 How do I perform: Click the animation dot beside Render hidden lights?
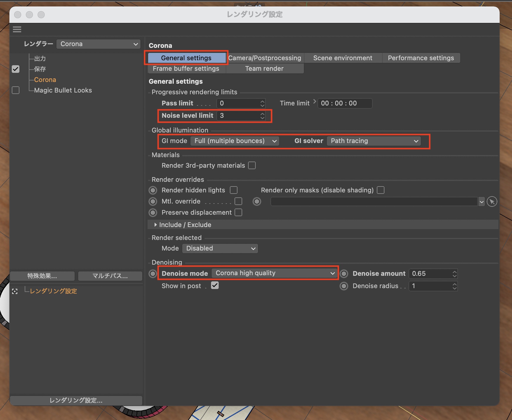pos(153,190)
